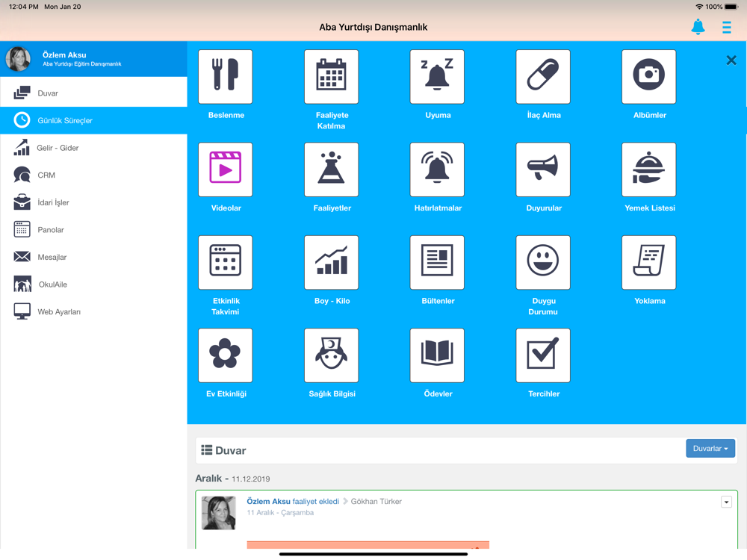Open Web Ayarları sidebar item
The image size is (747, 560).
pos(93,311)
